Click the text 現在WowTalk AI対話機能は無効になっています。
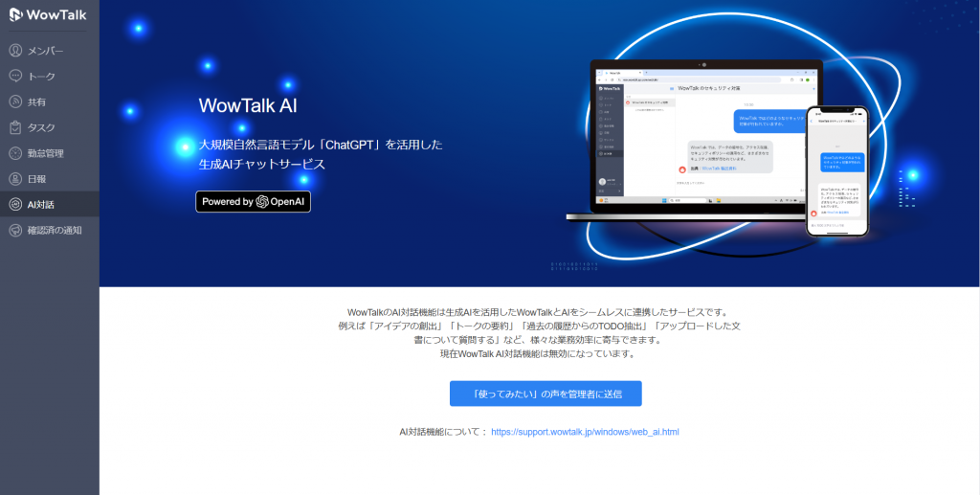Viewport: 980px width, 495px height. pyautogui.click(x=538, y=353)
